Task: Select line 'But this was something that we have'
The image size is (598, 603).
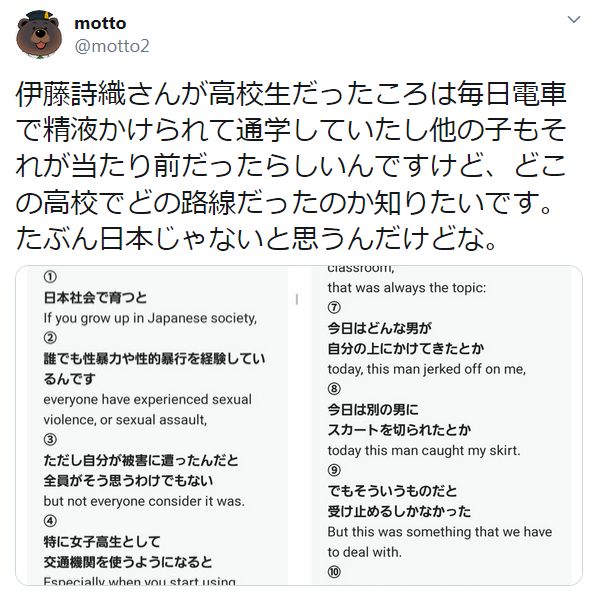Action: (440, 532)
